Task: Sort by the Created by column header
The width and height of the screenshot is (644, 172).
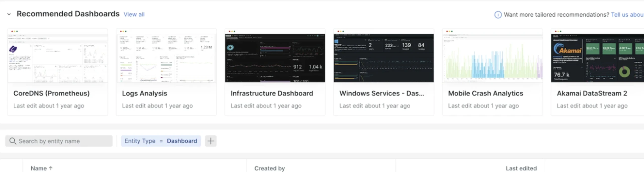Action: [x=269, y=168]
